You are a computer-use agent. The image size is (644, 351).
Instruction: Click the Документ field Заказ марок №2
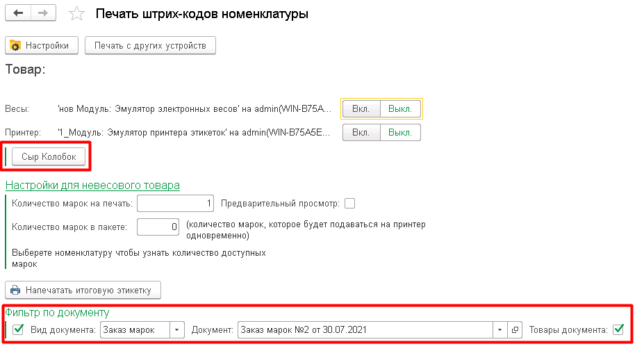pos(365,329)
